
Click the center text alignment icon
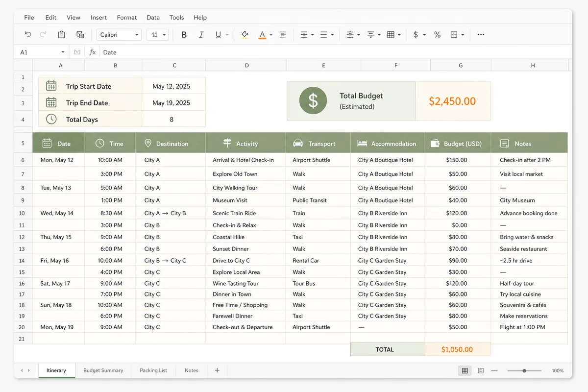click(283, 35)
